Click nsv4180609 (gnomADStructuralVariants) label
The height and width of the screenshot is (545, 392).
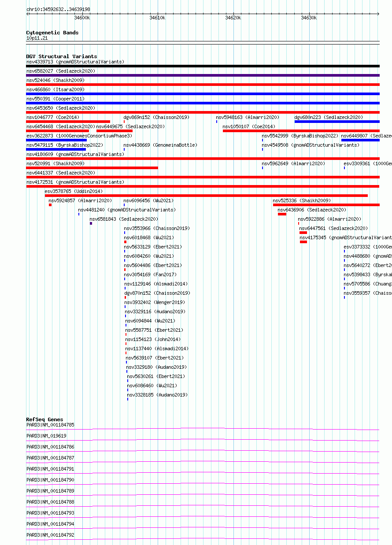(75, 154)
